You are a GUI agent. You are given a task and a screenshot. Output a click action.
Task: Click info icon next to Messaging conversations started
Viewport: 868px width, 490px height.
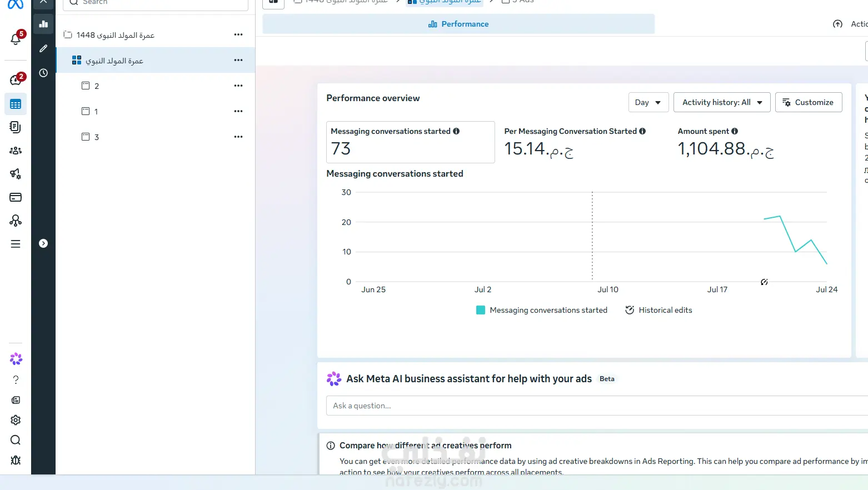456,131
